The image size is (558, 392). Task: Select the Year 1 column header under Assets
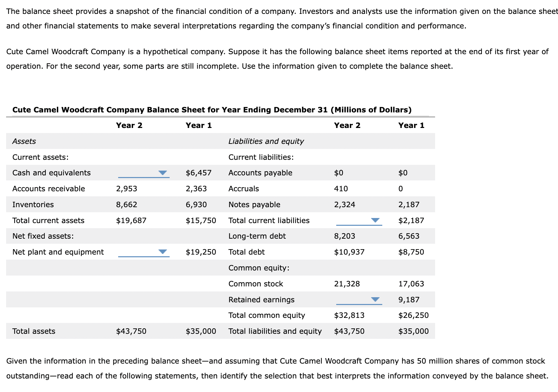tap(199, 125)
